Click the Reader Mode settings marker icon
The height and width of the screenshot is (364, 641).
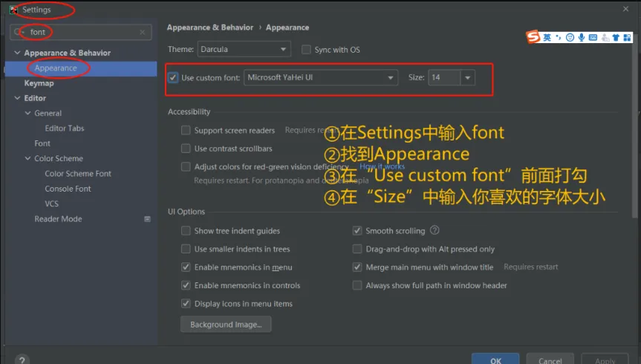(x=147, y=219)
